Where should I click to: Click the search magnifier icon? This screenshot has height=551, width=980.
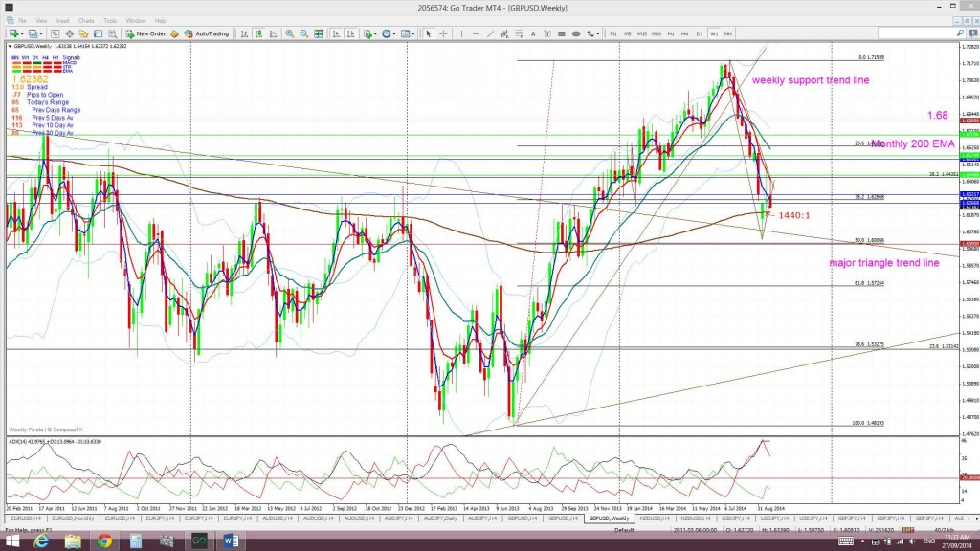coord(960,33)
